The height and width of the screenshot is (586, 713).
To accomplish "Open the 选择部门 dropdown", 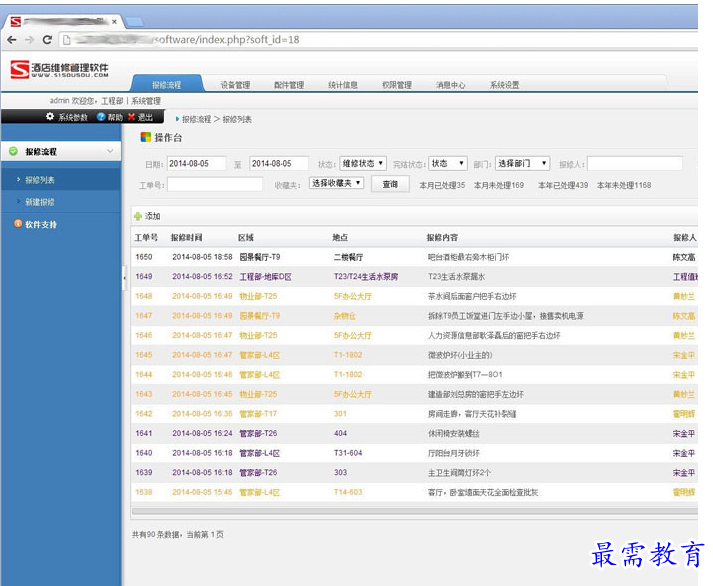I will (522, 163).
